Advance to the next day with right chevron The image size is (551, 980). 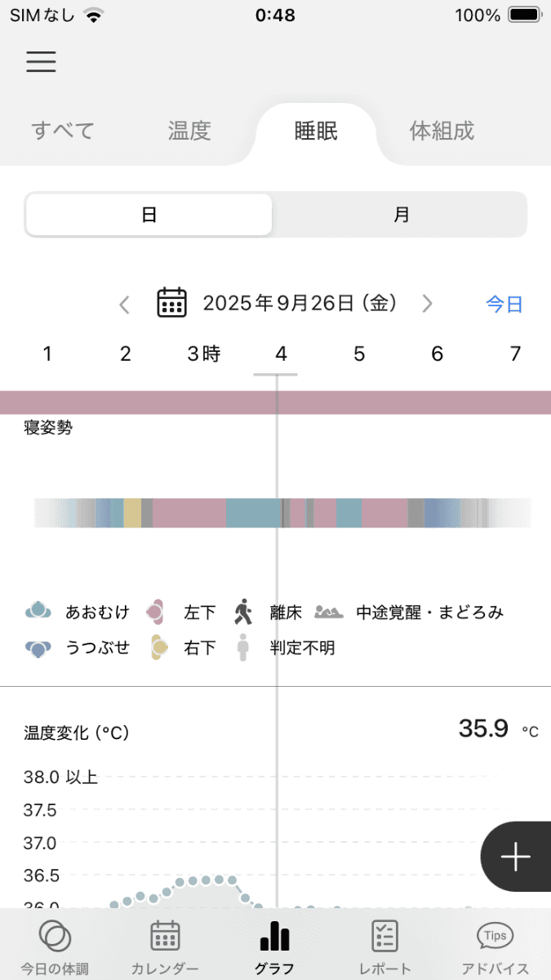427,303
